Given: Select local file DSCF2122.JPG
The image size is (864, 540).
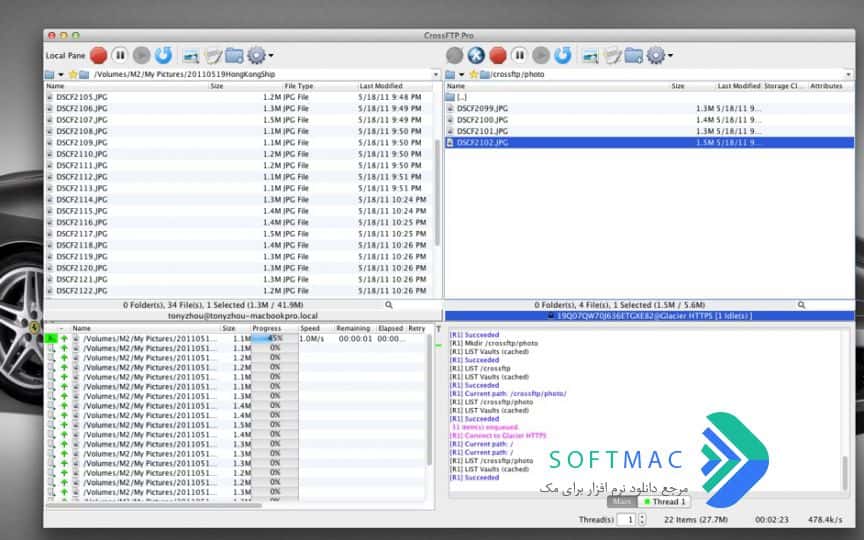Looking at the screenshot, I should [x=239, y=290].
